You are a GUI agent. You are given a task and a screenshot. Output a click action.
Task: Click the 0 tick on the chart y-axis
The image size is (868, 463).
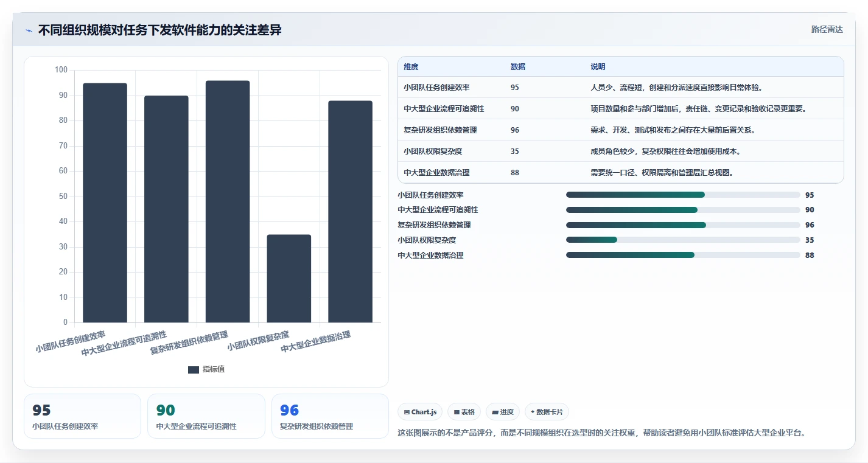pos(66,322)
